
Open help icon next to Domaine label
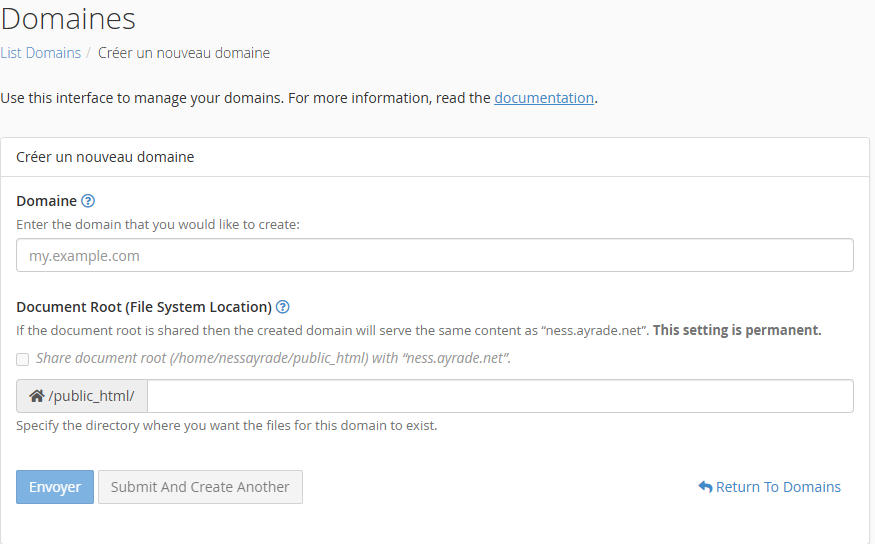[88, 201]
